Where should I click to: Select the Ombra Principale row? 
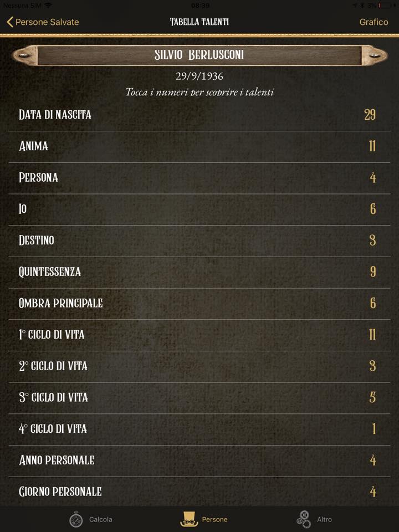pos(199,304)
